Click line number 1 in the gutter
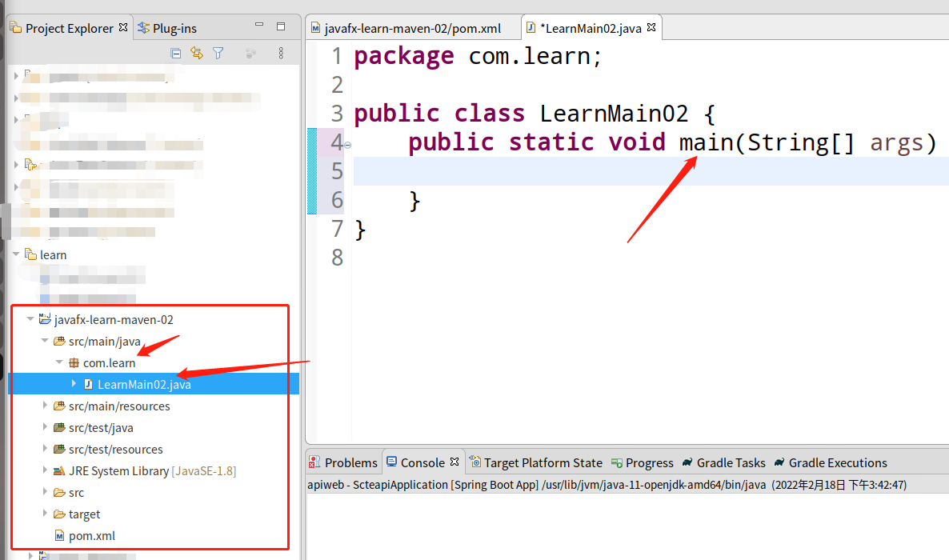949x560 pixels. pyautogui.click(x=337, y=56)
